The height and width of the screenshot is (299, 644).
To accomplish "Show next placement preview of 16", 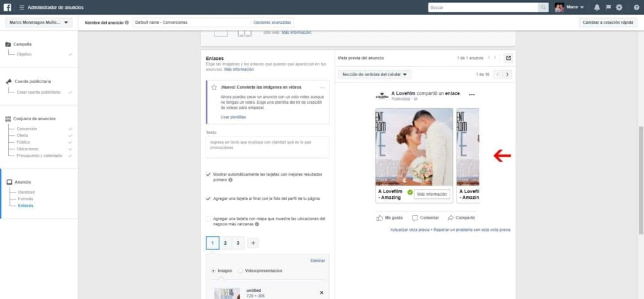I will click(508, 74).
